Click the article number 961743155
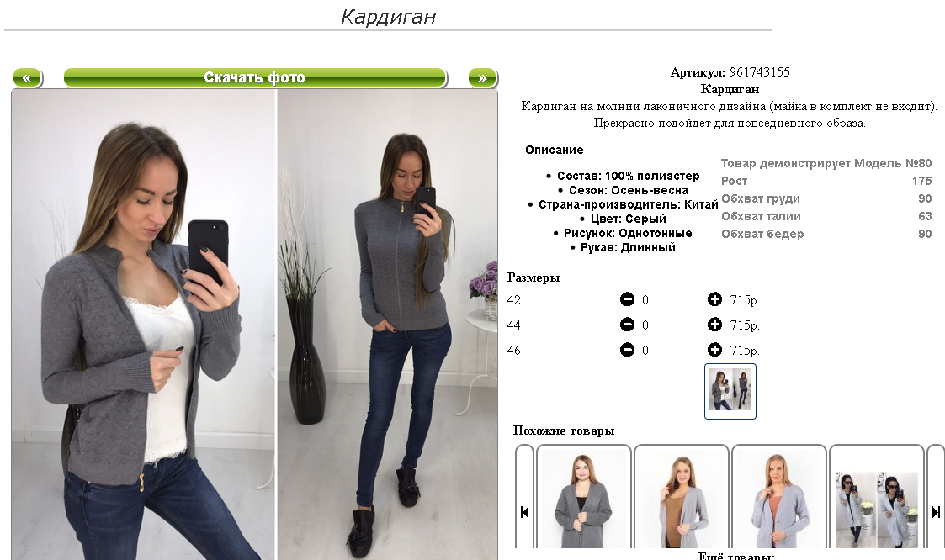945x560 pixels. [x=759, y=72]
